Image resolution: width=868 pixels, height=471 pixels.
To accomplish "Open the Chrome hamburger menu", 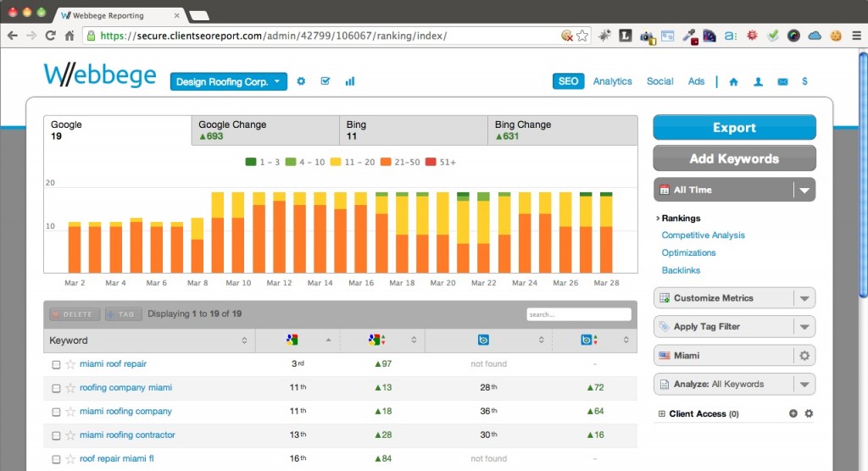I will pos(856,36).
